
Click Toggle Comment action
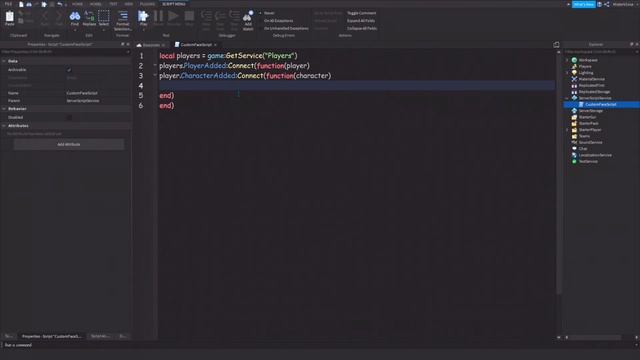pyautogui.click(x=362, y=13)
